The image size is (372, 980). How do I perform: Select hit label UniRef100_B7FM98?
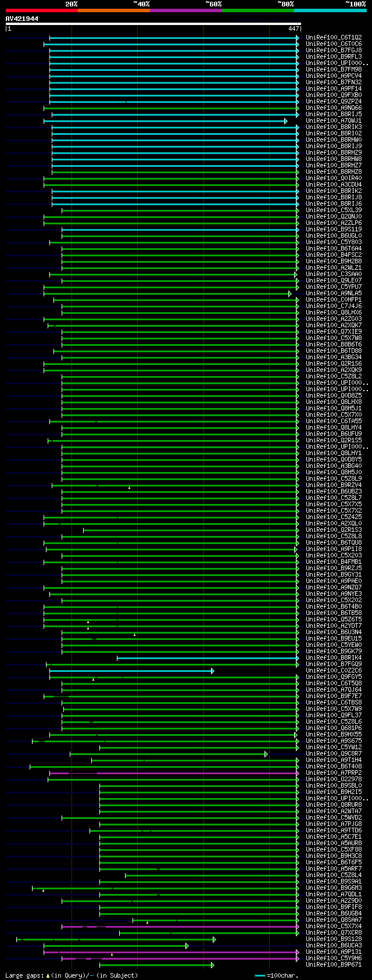click(334, 69)
